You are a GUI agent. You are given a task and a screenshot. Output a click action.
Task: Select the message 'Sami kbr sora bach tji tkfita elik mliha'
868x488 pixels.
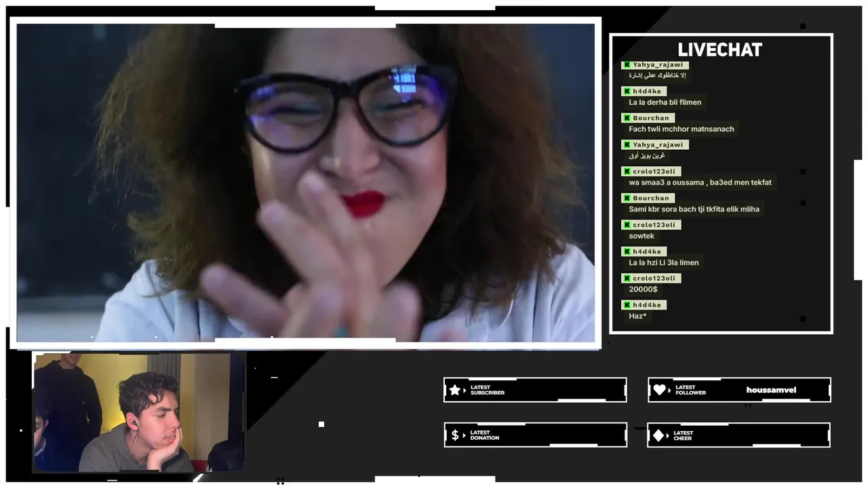pos(694,209)
